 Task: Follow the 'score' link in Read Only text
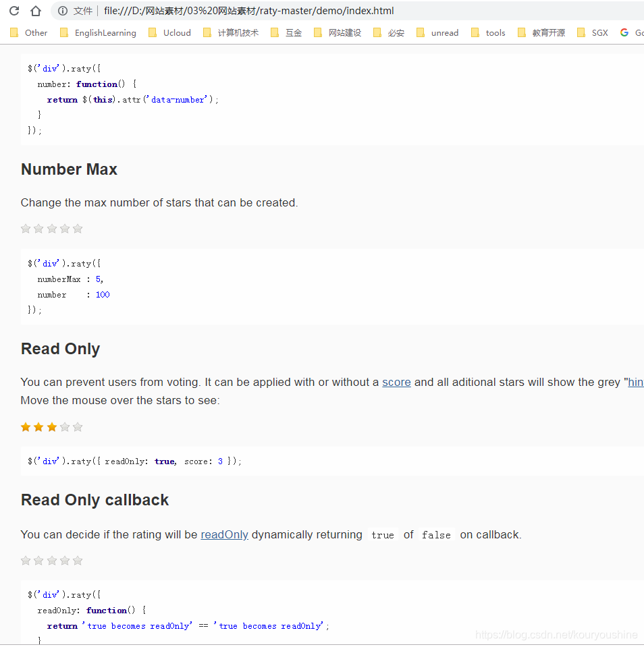396,383
